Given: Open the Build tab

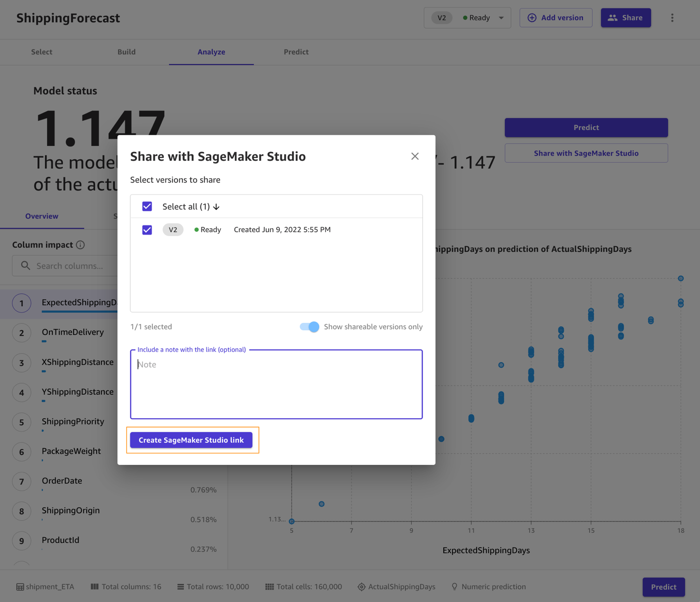Looking at the screenshot, I should pyautogui.click(x=126, y=52).
